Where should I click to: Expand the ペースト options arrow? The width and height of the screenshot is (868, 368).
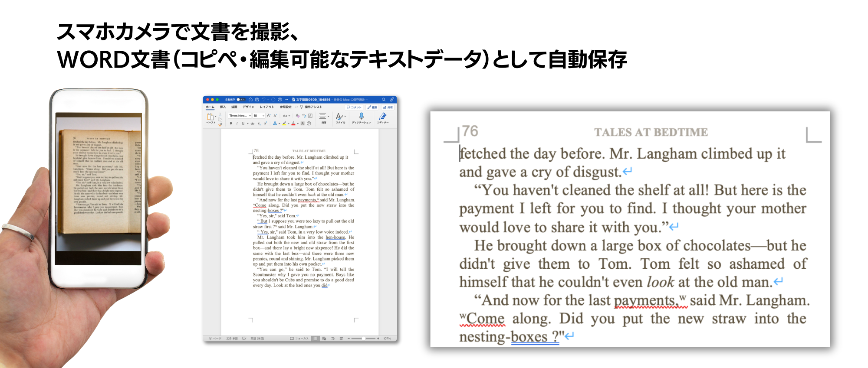(x=216, y=116)
